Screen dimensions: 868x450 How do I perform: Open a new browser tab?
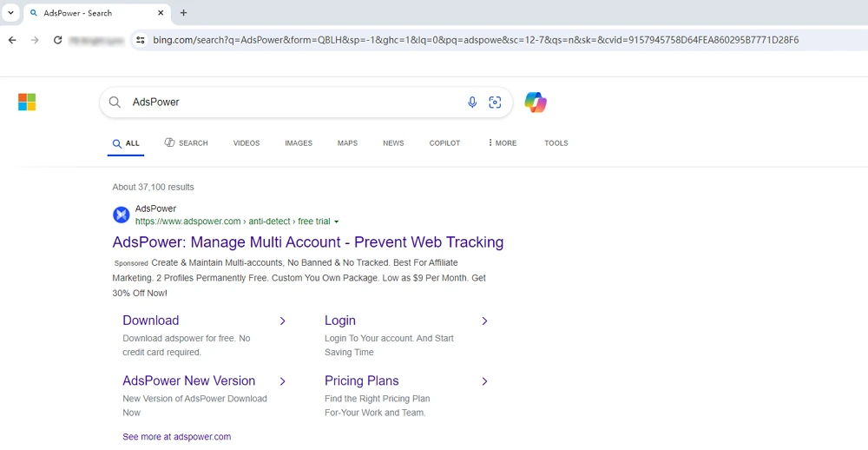point(184,13)
